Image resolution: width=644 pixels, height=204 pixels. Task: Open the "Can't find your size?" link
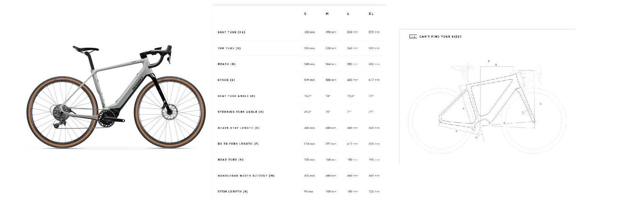pos(440,37)
